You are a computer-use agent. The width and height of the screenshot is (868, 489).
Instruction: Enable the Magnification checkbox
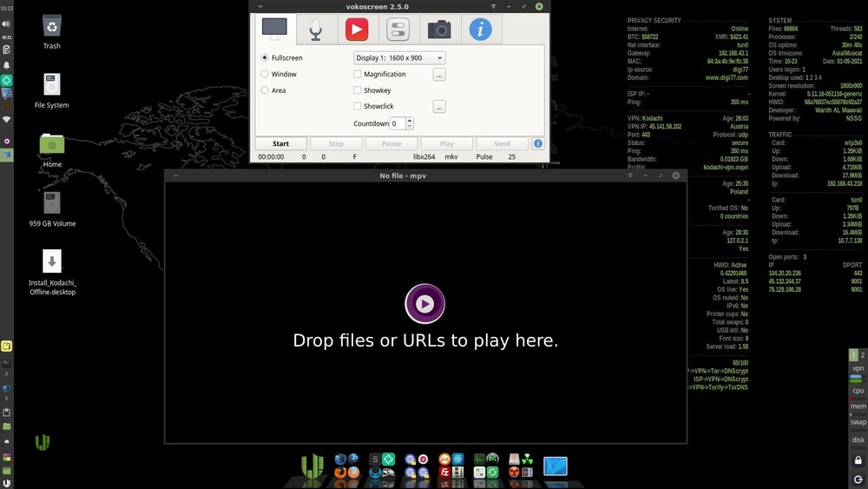point(358,75)
